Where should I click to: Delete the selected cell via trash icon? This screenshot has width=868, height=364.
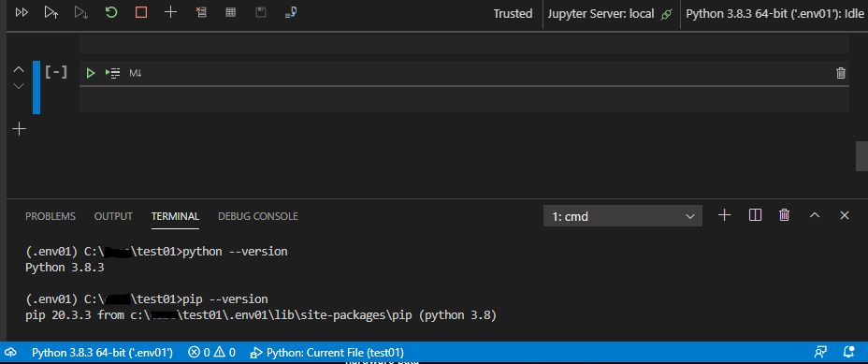[841, 73]
